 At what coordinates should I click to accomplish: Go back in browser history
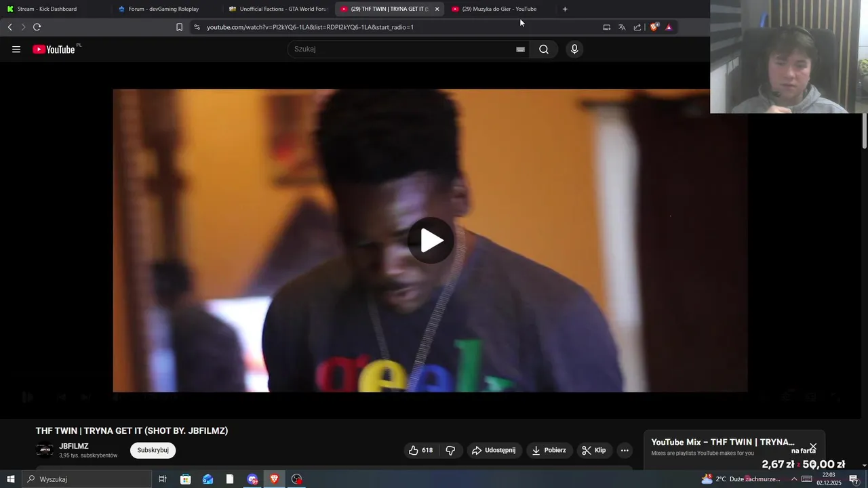[x=9, y=27]
